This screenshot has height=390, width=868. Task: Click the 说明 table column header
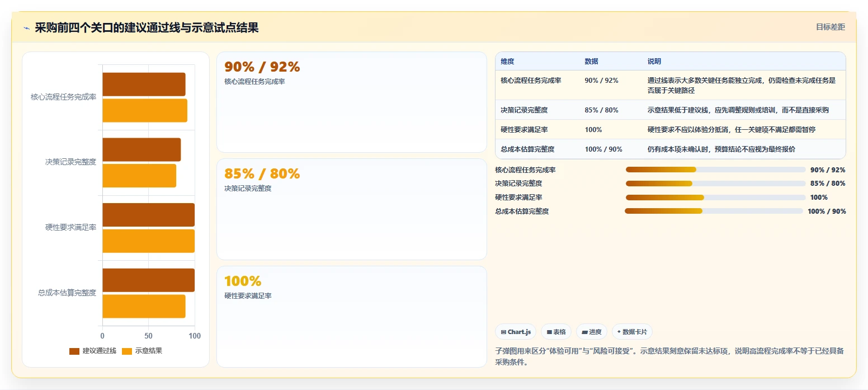click(654, 61)
